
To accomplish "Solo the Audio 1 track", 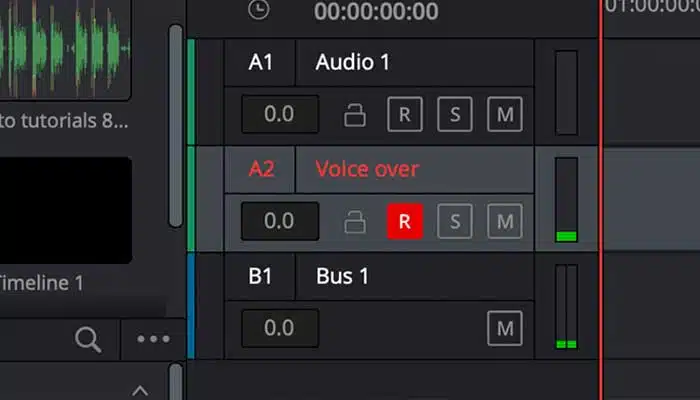I will [x=455, y=114].
